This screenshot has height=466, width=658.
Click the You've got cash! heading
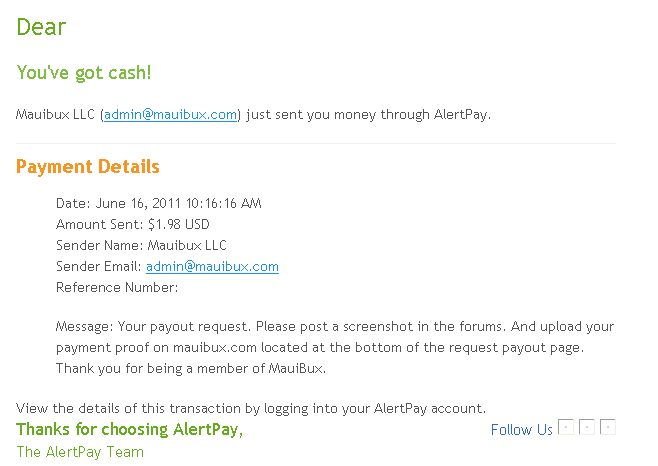point(84,73)
